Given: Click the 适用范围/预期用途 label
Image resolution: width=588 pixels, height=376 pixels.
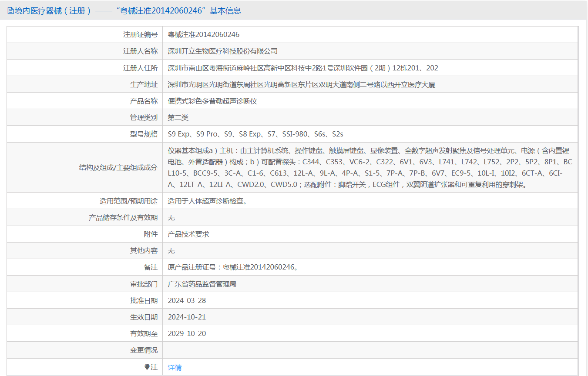Looking at the screenshot, I should point(129,201).
